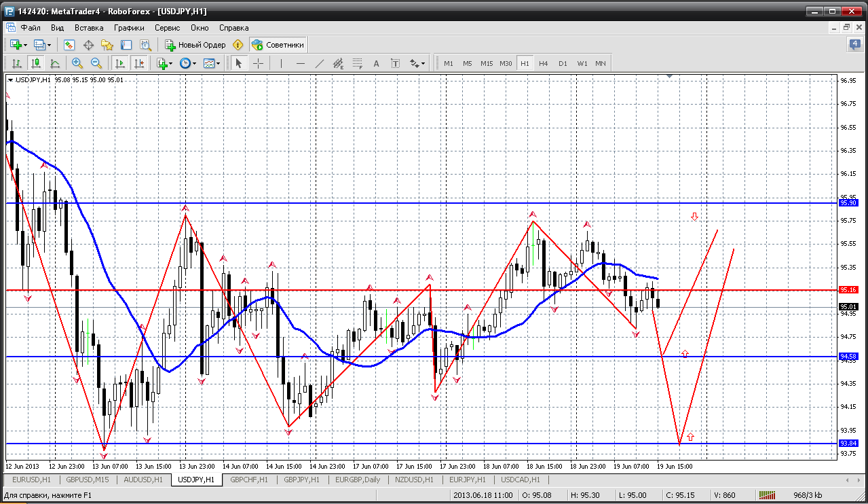This screenshot has height=504, width=868.
Task: Open the Сервис menu
Action: (x=167, y=28)
